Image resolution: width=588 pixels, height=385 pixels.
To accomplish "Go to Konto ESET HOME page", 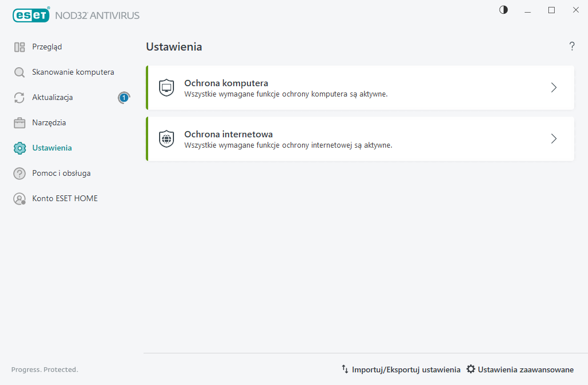I will (x=64, y=199).
